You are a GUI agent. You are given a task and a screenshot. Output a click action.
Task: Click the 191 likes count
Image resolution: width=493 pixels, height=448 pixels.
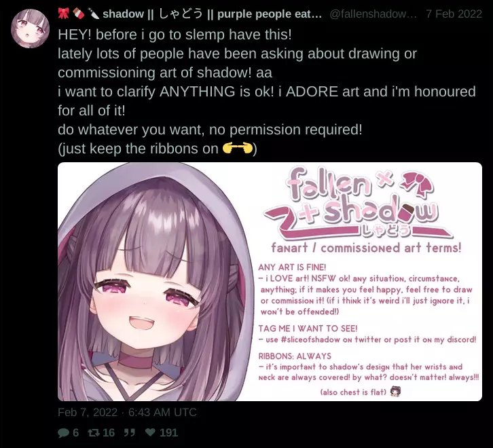click(168, 433)
